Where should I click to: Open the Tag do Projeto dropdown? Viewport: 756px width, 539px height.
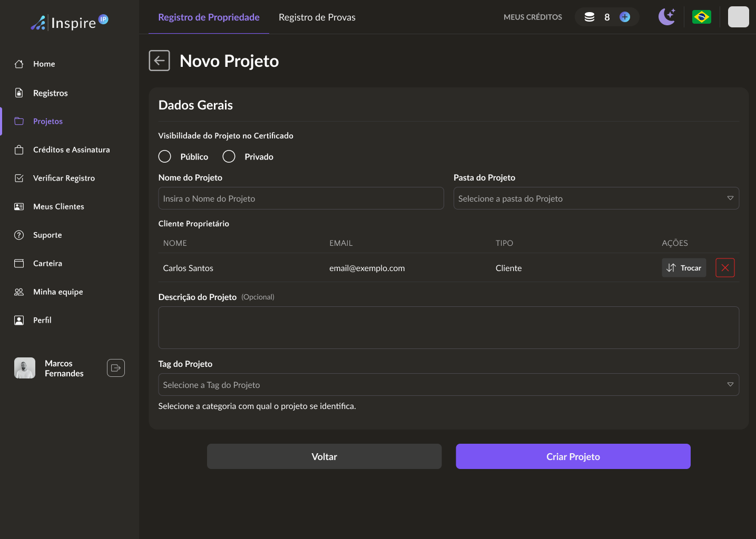[x=448, y=385]
